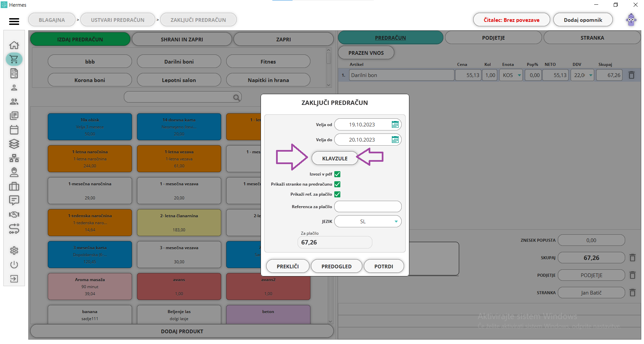Open the route flow sidebar icon
The width and height of the screenshot is (644, 344).
coord(14,229)
